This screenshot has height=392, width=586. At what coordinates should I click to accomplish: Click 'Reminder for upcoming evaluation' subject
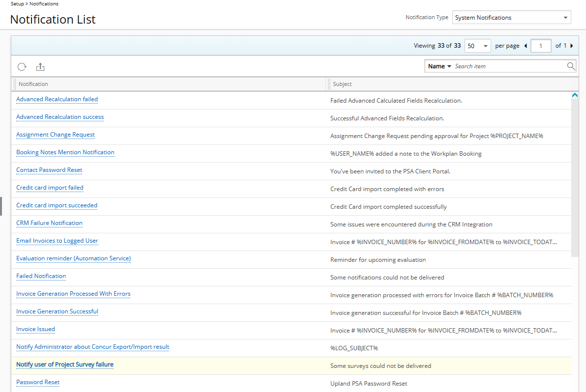pyautogui.click(x=378, y=260)
